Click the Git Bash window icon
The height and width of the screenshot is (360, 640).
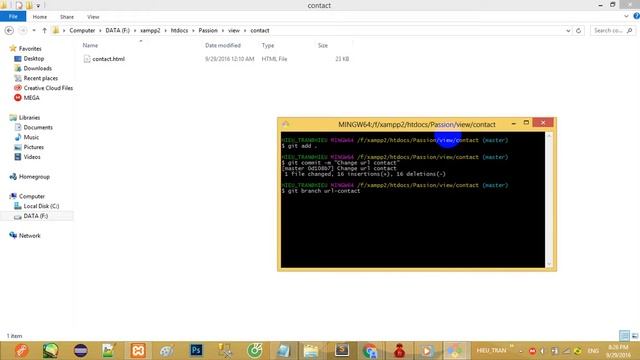click(285, 124)
